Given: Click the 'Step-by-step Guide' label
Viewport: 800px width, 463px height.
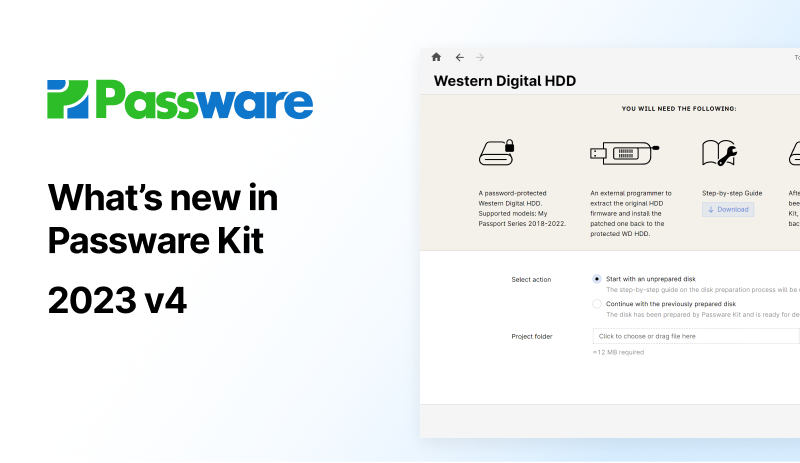Looking at the screenshot, I should click(x=732, y=193).
